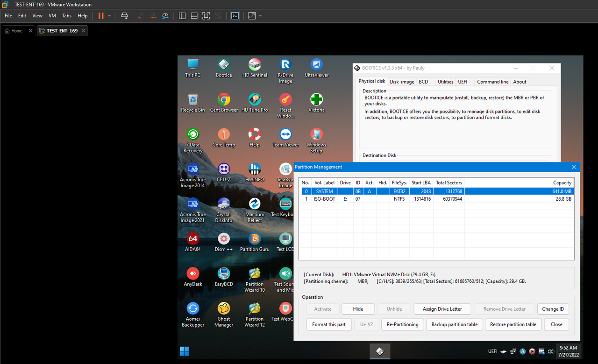Open Partition Wizard 12 icon
The image size is (598, 364).
[x=255, y=315]
